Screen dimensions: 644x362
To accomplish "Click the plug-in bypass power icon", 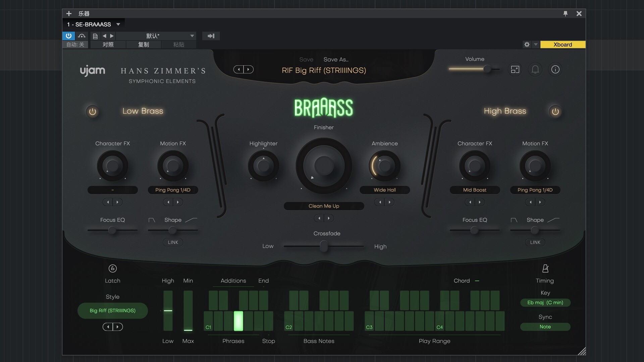I will click(68, 36).
